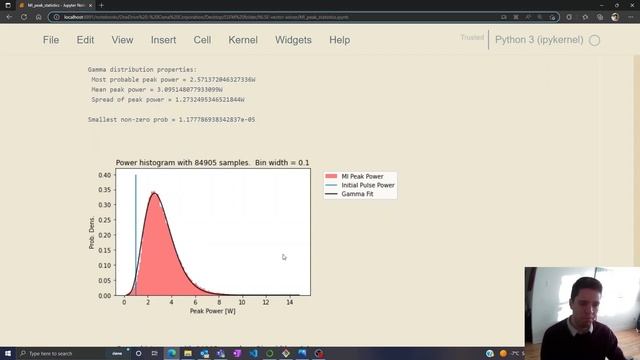Open the blue photo app on taskbar
Screen dimensions: 640x360
point(302,353)
